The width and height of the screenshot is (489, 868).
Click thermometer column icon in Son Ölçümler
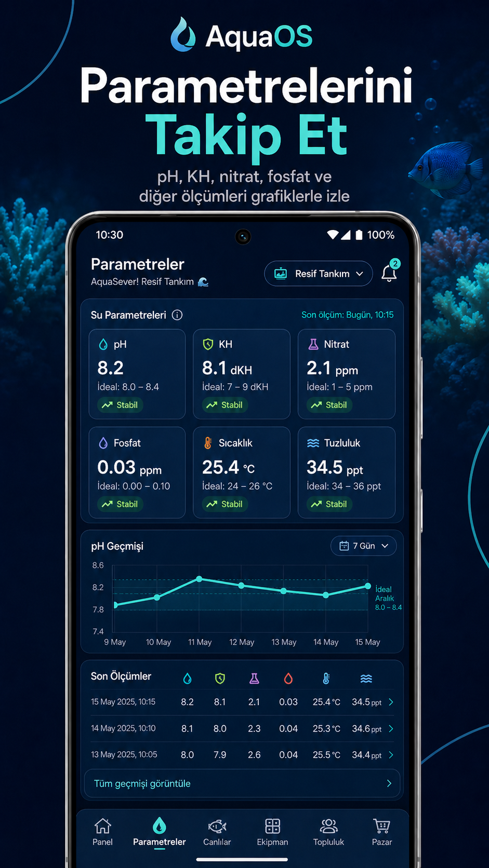click(x=326, y=679)
